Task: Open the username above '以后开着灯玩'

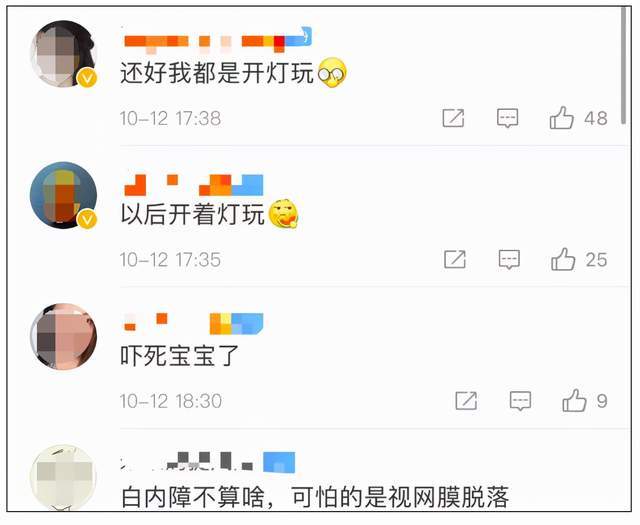Action: [193, 185]
